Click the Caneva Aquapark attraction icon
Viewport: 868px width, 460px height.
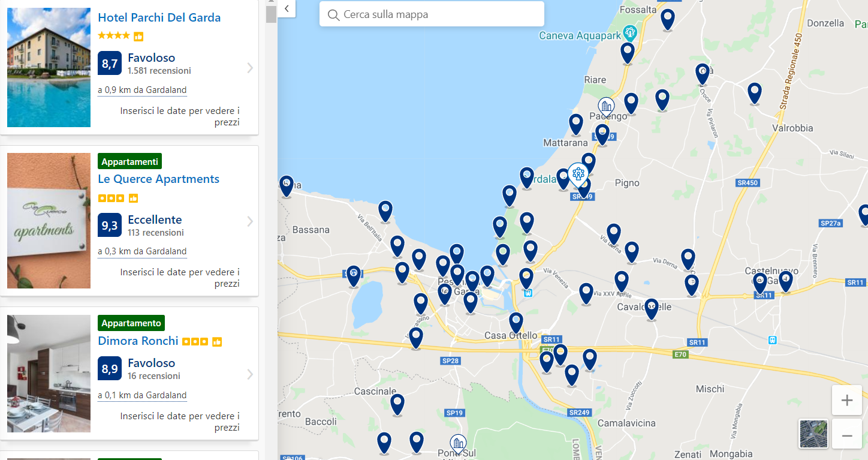pos(629,32)
